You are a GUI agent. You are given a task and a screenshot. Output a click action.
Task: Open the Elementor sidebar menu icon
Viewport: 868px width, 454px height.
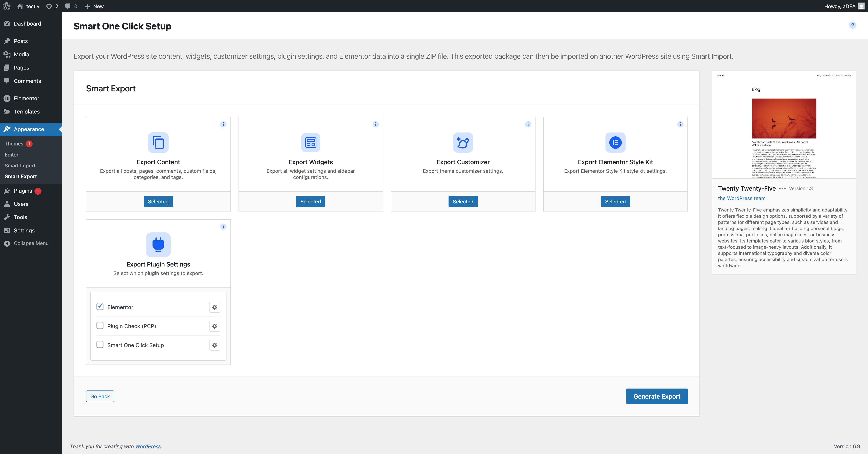tap(7, 98)
